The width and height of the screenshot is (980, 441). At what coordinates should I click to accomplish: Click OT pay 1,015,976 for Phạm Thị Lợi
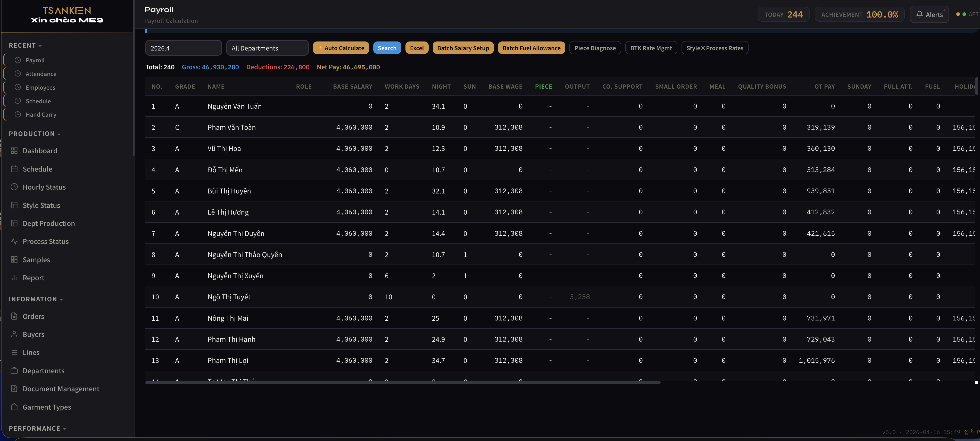pyautogui.click(x=817, y=360)
